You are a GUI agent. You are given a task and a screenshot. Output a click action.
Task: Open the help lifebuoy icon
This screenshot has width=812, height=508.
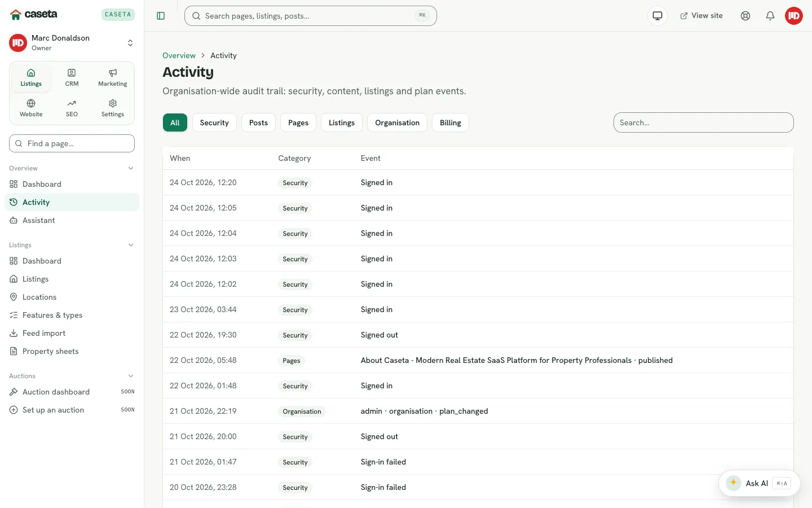point(745,16)
